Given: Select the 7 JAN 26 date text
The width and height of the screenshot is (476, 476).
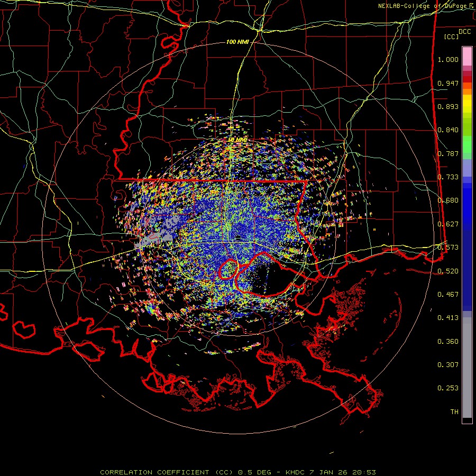Looking at the screenshot, I should (x=328, y=472).
